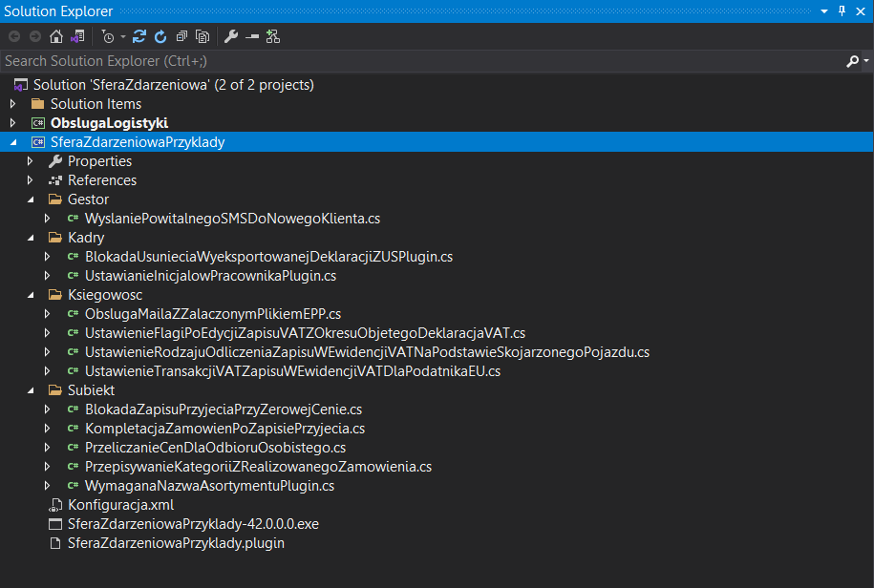This screenshot has width=874, height=588.
Task: Open Properties wrench icon
Action: (x=231, y=36)
